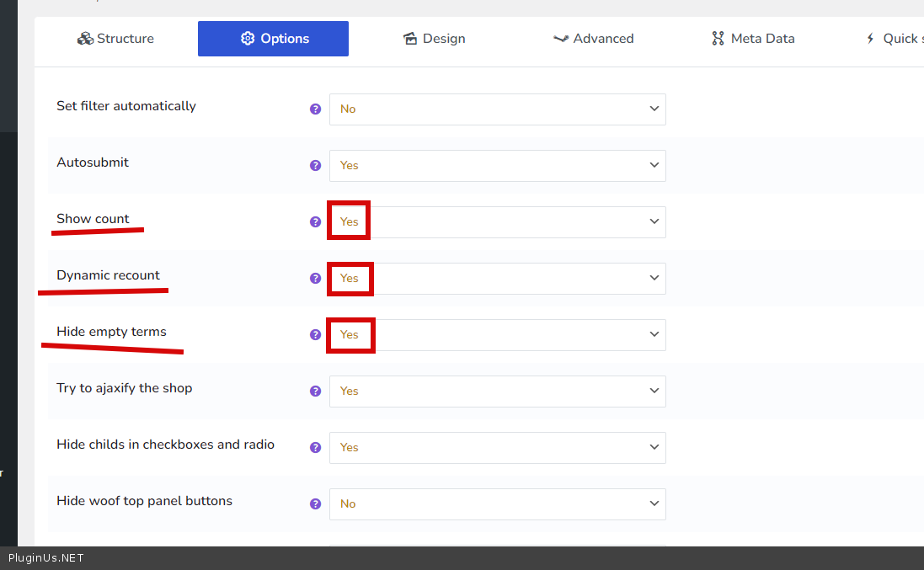Click help icon beside Autosubmit

pos(315,166)
